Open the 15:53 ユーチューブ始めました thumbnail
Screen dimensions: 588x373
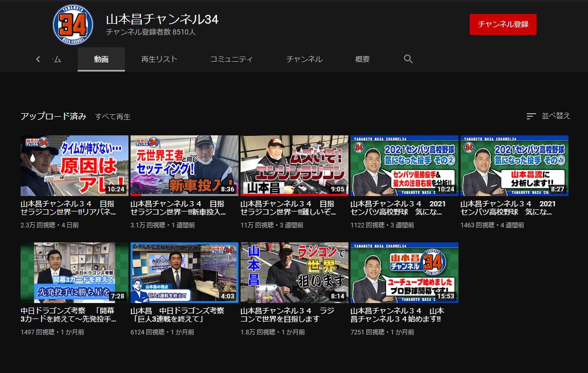pos(405,273)
